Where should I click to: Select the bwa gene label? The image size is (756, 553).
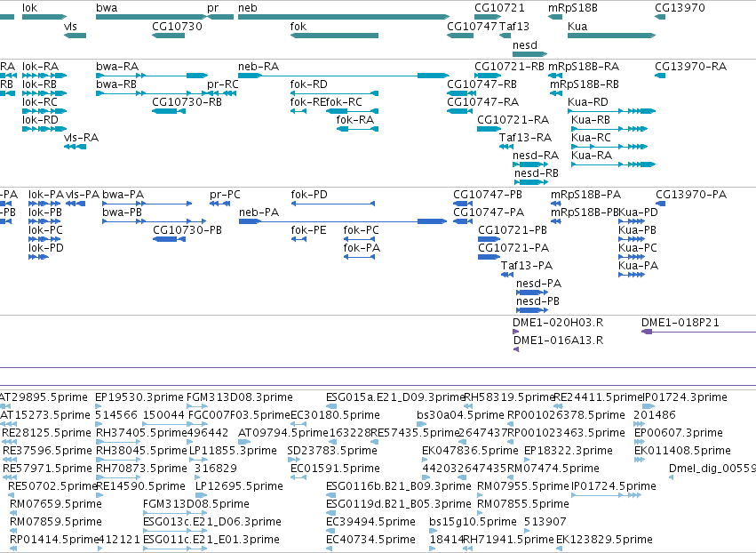107,8
